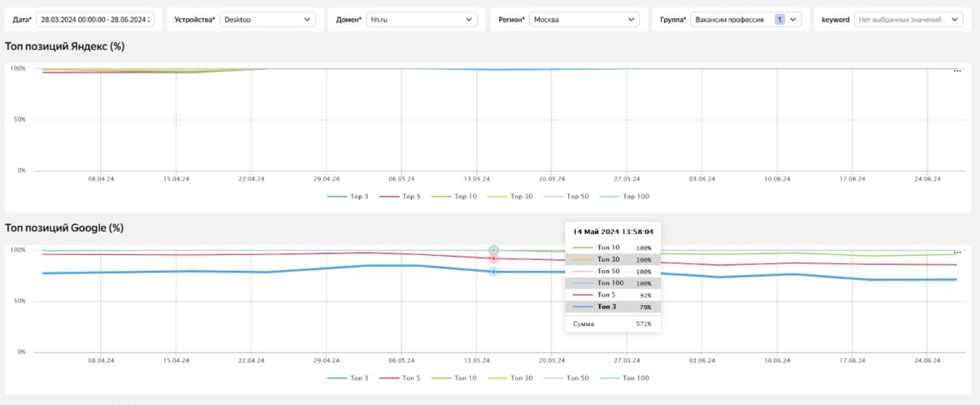980x405 pixels.
Task: Open the keyword dropdown with no selected values
Action: 908,20
